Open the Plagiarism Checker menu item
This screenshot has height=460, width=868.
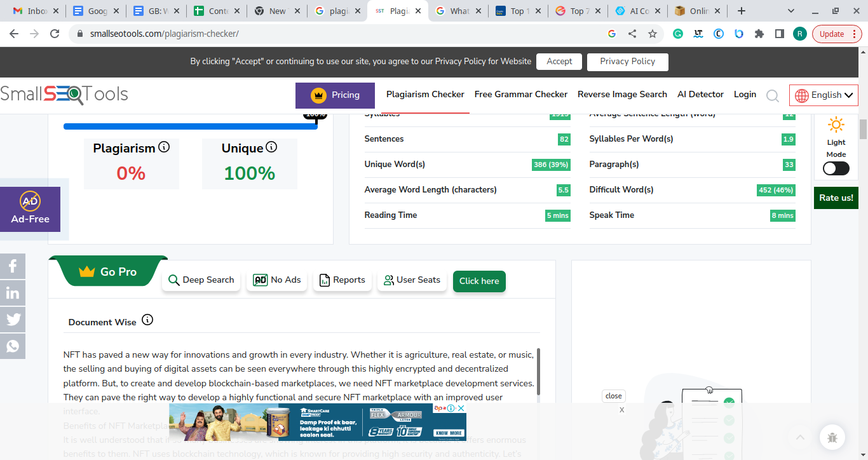point(425,94)
